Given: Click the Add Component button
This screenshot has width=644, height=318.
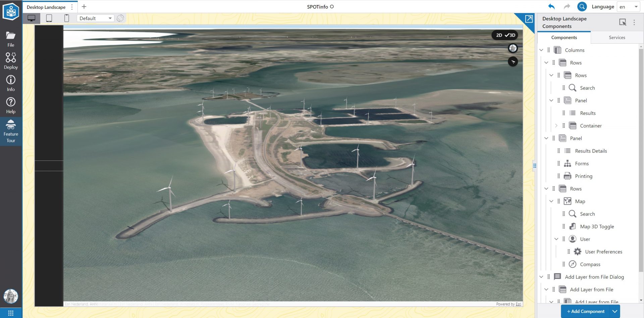Looking at the screenshot, I should click(586, 311).
